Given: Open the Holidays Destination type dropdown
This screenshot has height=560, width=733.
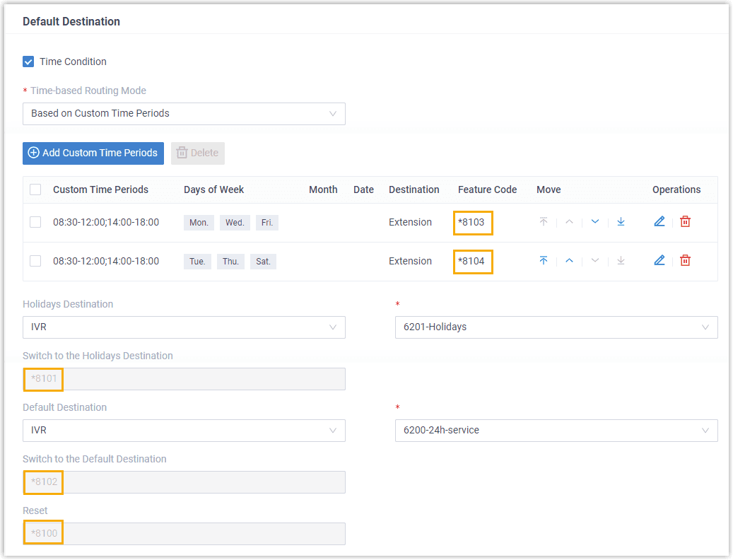Looking at the screenshot, I should [184, 327].
